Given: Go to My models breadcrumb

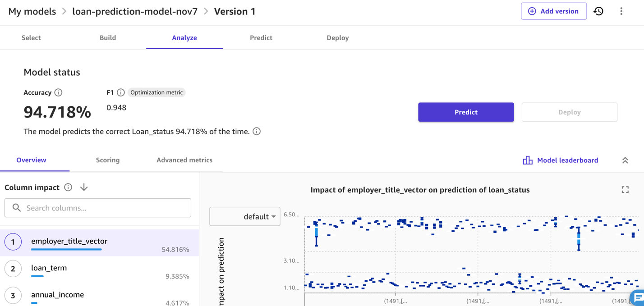Looking at the screenshot, I should tap(32, 11).
